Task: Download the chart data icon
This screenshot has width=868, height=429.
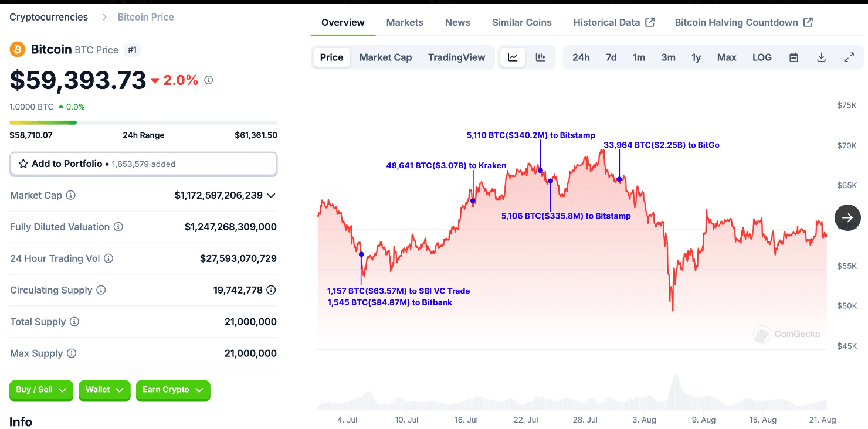Action: pos(821,57)
